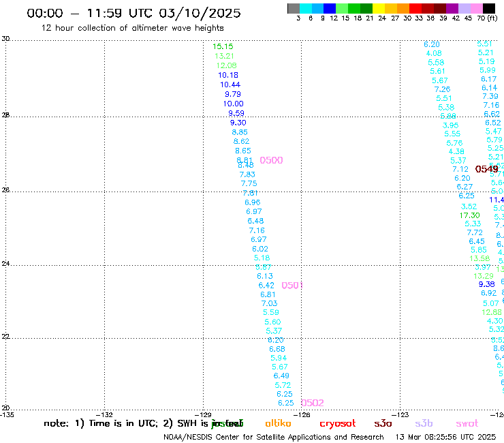Select the 15.15 wave height value
Screen dimensions: 504x443
223,46
